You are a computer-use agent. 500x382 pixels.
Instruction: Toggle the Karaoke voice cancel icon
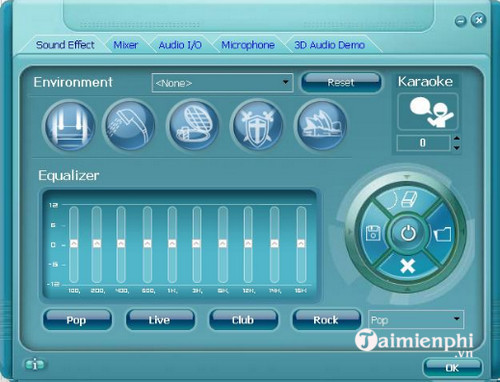click(428, 112)
